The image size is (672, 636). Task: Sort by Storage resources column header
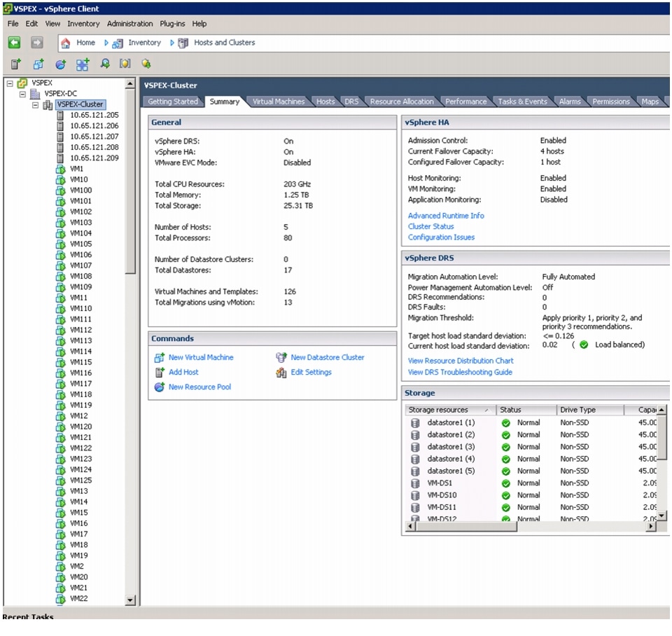point(438,410)
